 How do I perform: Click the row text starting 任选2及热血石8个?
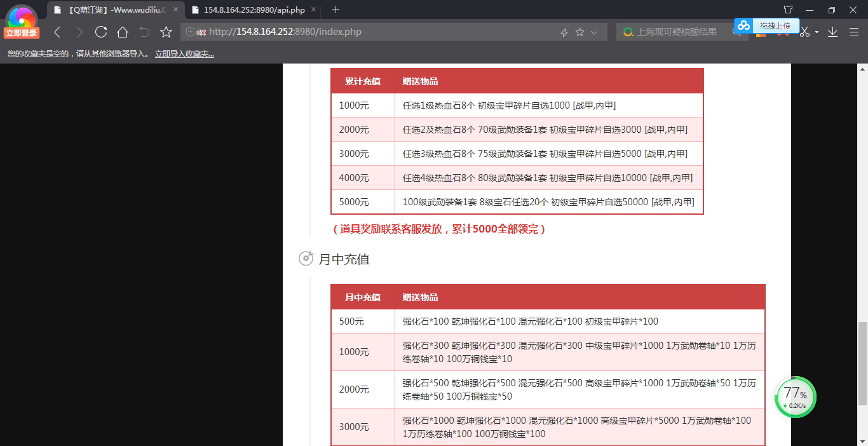point(545,130)
